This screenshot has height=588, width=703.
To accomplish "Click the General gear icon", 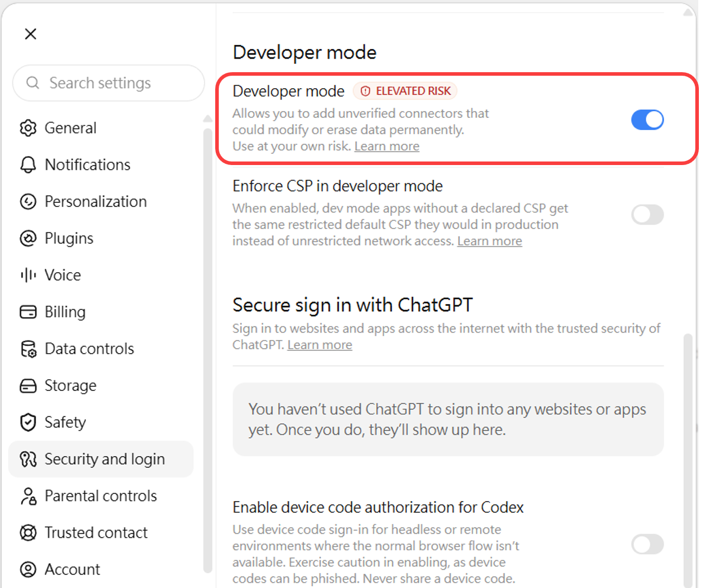I will 28,128.
